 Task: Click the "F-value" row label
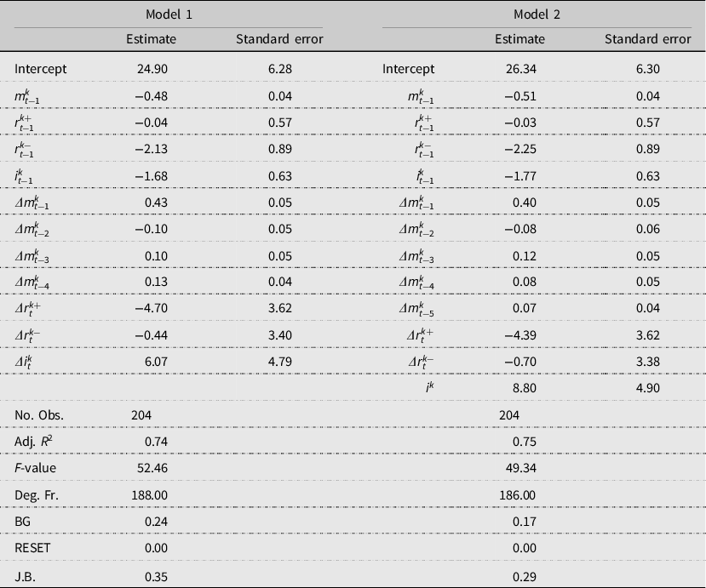coord(36,468)
